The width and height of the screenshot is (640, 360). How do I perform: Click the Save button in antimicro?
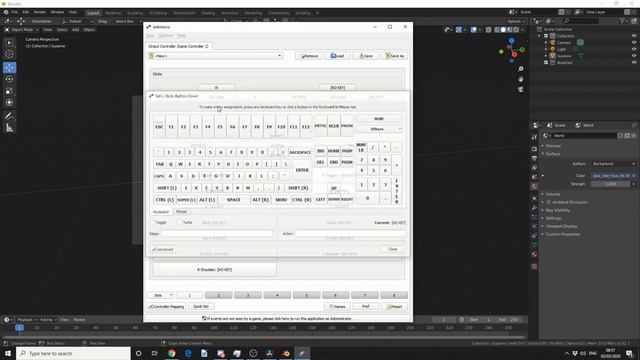coord(366,56)
